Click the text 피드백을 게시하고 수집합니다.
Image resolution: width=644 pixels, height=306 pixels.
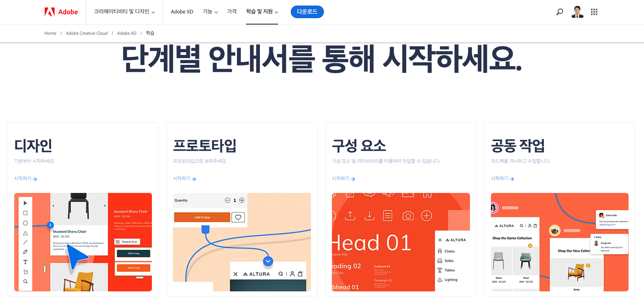(x=521, y=161)
